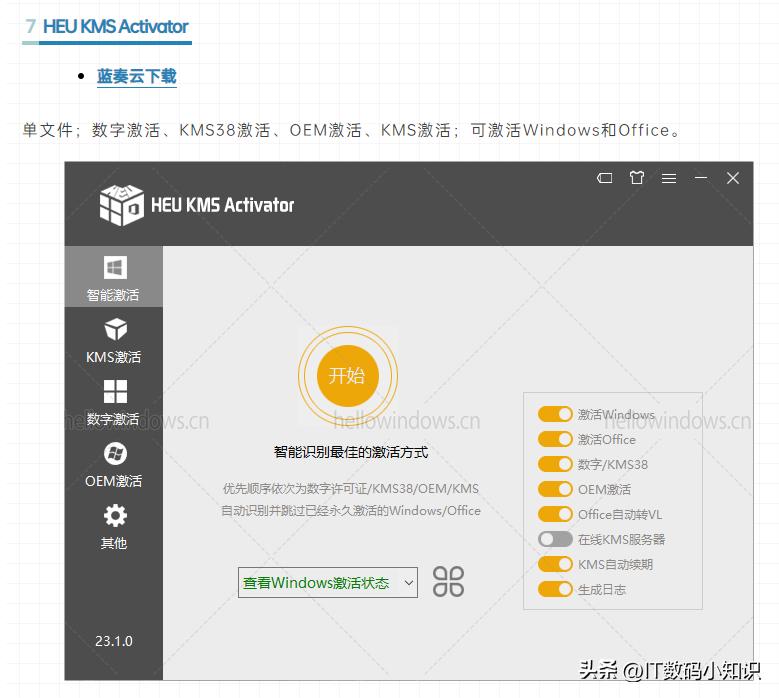Toggle the Office自动转VL switch
Screen dimensions: 779x698
pos(555,514)
